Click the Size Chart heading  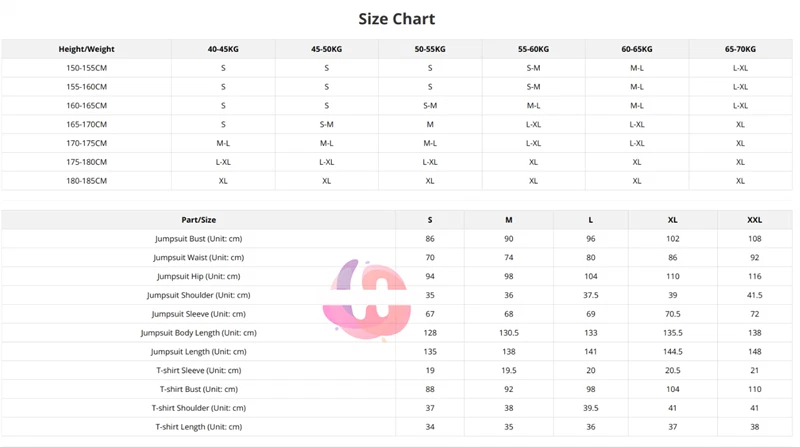pyautogui.click(x=396, y=19)
